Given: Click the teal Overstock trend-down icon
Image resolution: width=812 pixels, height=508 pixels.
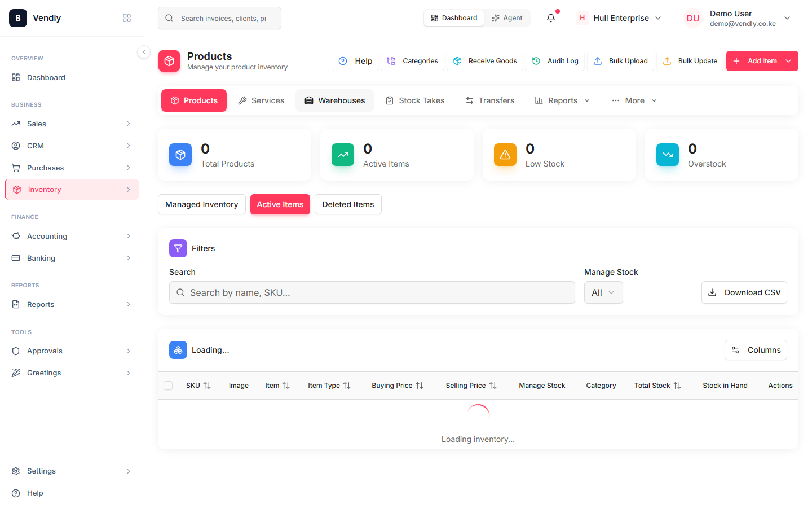Looking at the screenshot, I should 668,155.
